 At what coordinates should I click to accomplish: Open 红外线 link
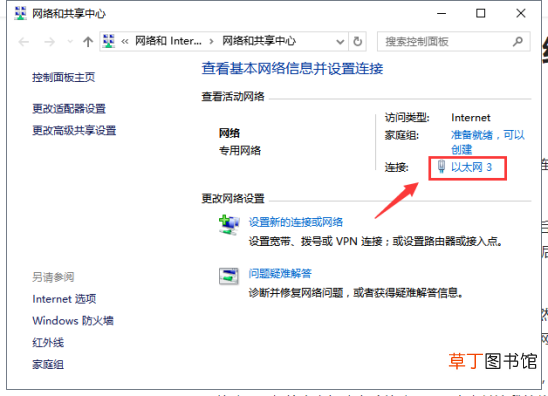click(48, 343)
